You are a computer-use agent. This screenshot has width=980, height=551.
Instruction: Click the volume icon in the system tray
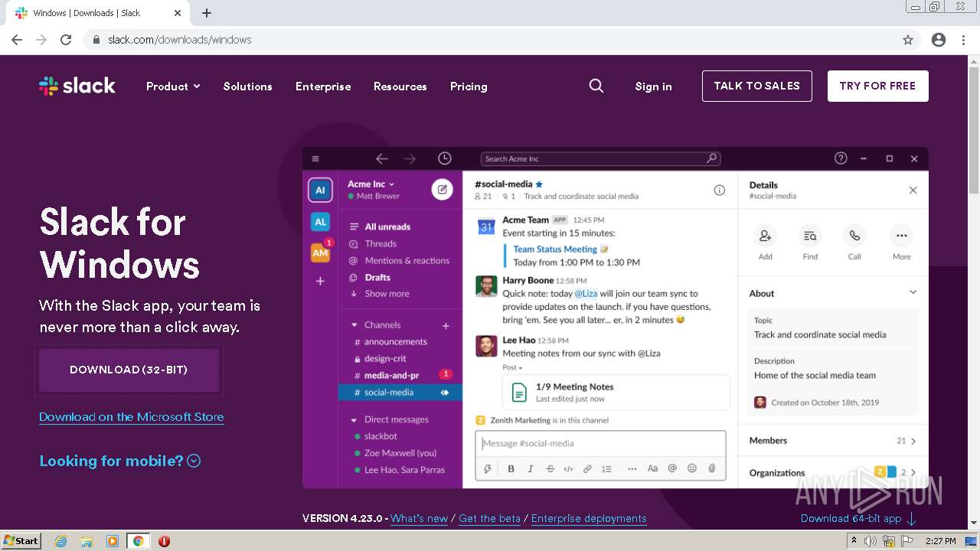click(871, 541)
